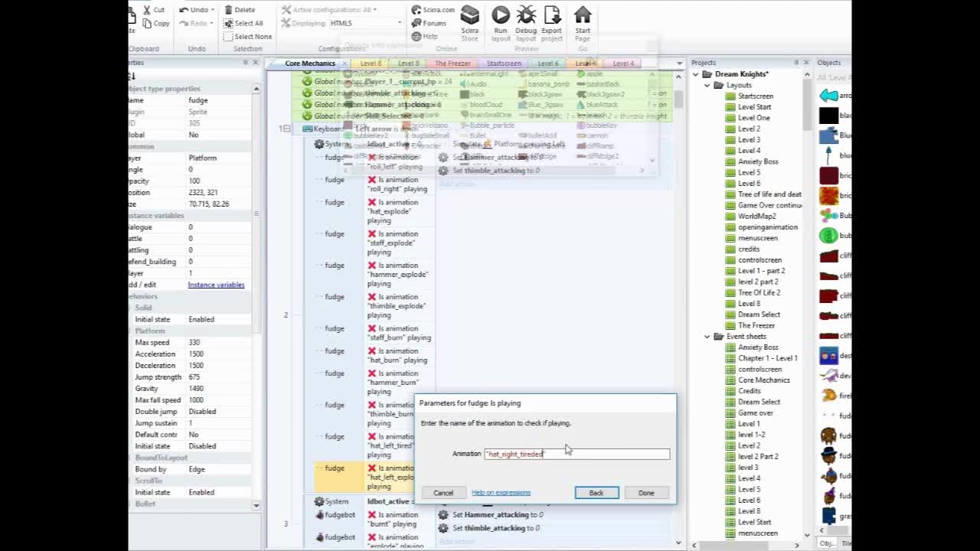
Task: Open the Help on expressions link
Action: [501, 493]
